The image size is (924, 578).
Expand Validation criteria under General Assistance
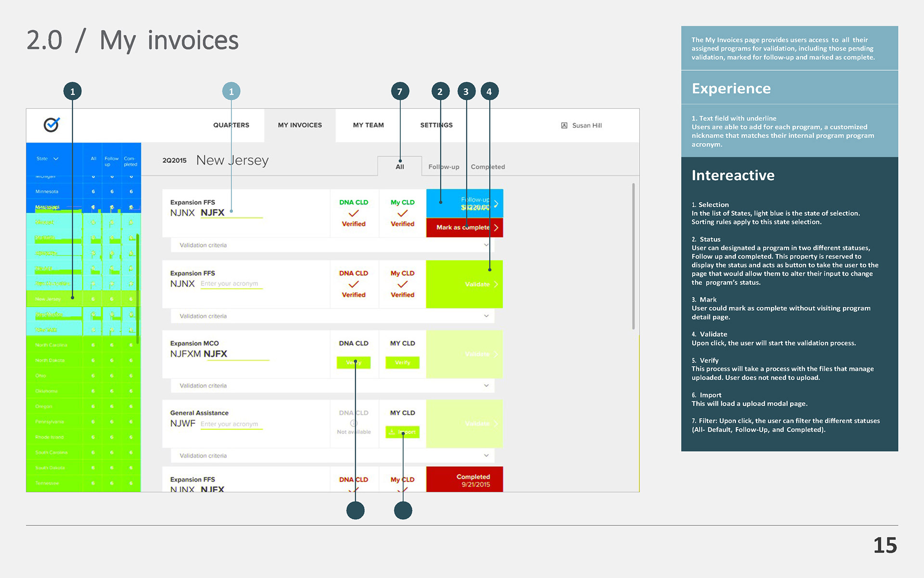click(486, 456)
